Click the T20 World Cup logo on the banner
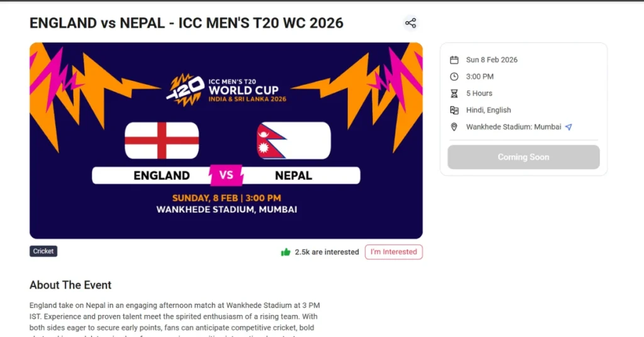The image size is (644, 337). pyautogui.click(x=226, y=88)
